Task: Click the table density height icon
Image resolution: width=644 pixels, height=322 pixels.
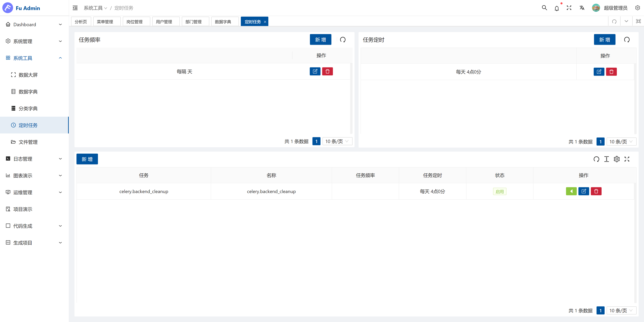Action: click(606, 159)
